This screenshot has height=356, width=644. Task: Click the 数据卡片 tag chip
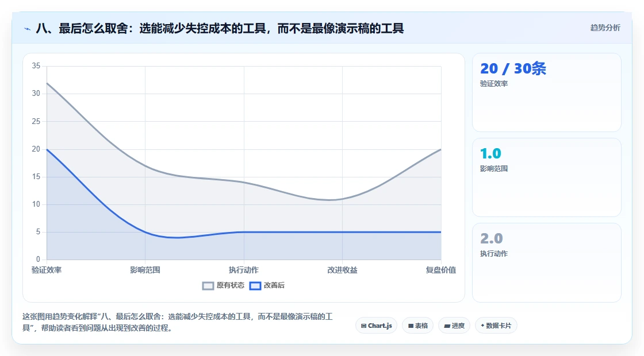(x=496, y=326)
